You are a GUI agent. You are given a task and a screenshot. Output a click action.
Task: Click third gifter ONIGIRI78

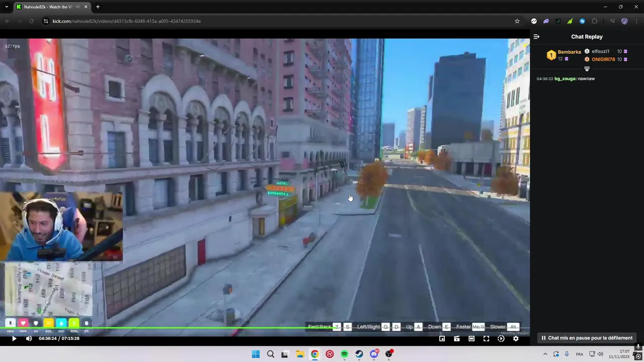[x=603, y=59]
